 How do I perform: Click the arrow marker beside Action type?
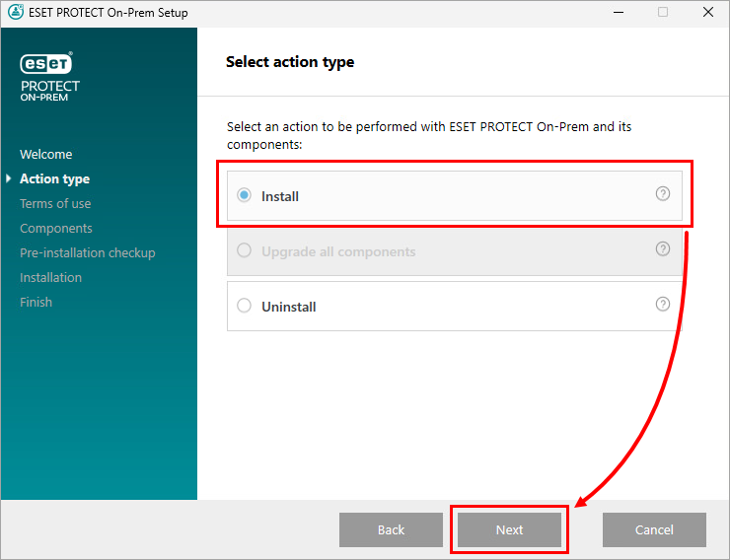(9, 178)
